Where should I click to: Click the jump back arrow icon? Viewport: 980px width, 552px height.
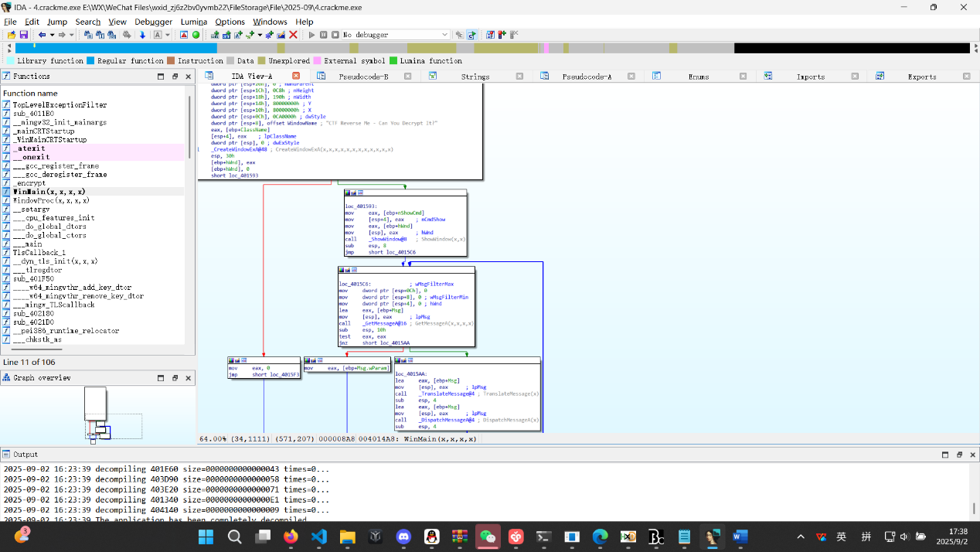42,35
